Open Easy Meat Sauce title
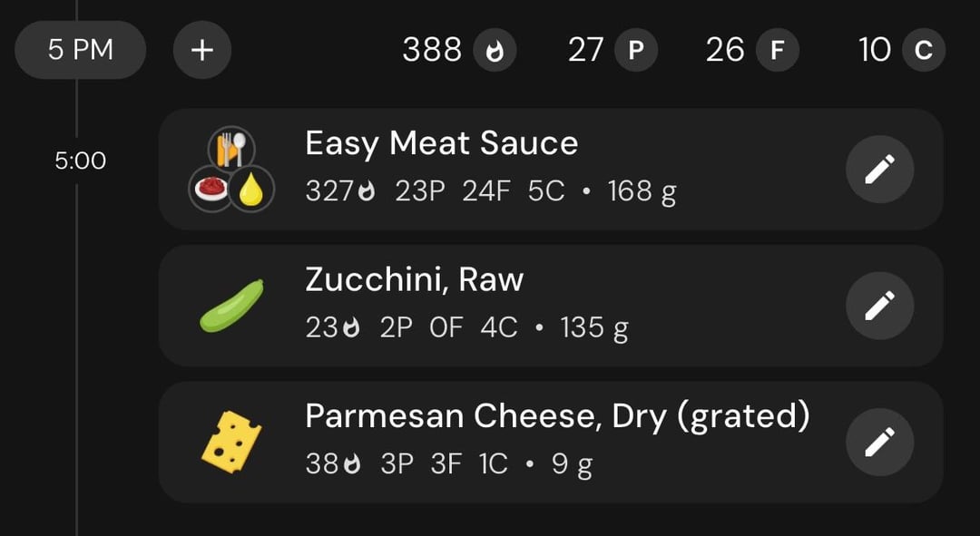Screen dimensions: 980x536 [x=441, y=143]
